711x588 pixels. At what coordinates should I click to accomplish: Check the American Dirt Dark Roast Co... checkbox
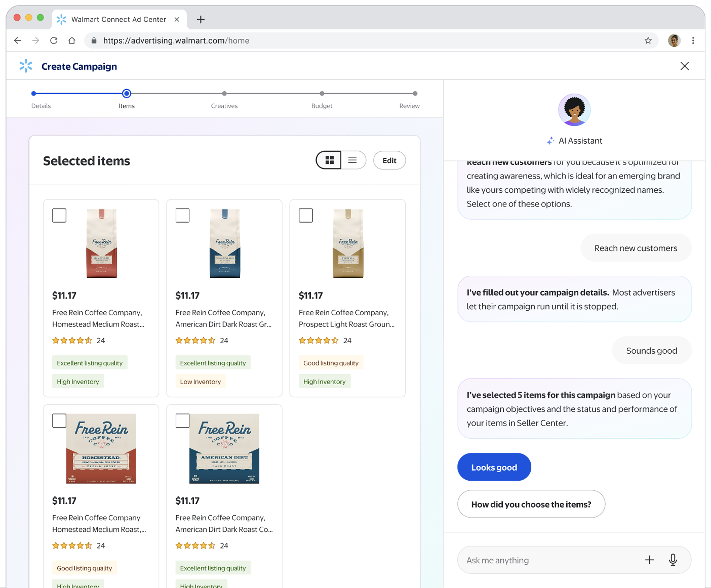pyautogui.click(x=183, y=420)
